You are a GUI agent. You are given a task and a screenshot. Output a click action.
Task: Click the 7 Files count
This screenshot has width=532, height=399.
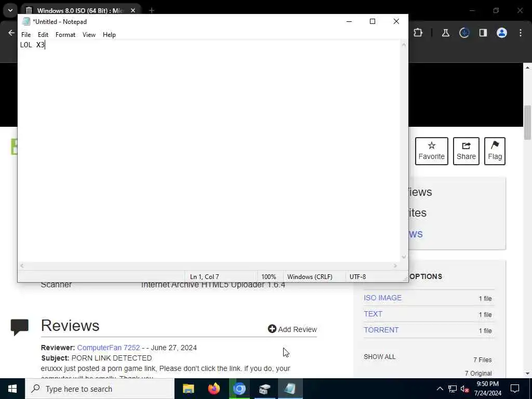(483, 360)
